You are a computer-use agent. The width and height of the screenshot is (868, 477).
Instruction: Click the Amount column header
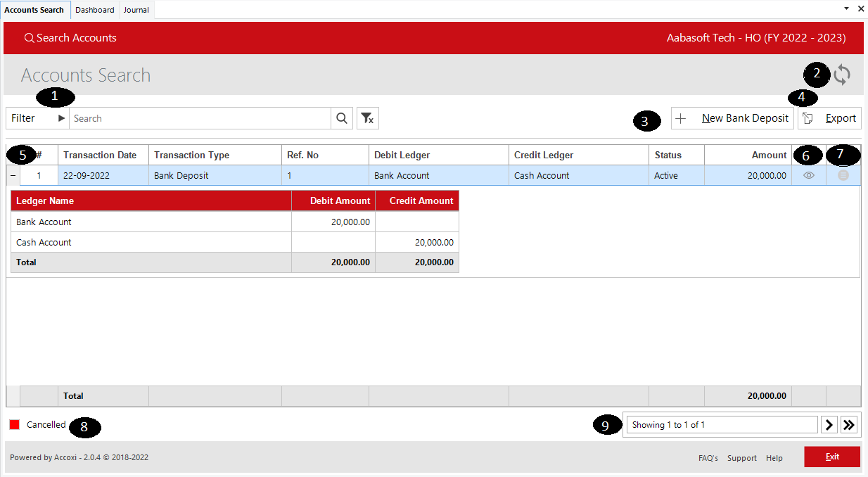[748, 155]
